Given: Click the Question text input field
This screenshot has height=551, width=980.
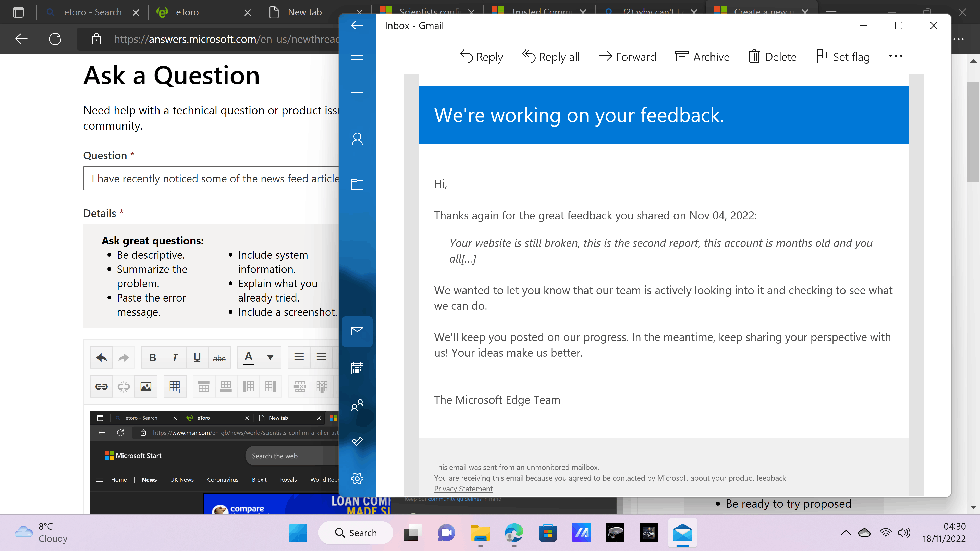Looking at the screenshot, I should 212,178.
